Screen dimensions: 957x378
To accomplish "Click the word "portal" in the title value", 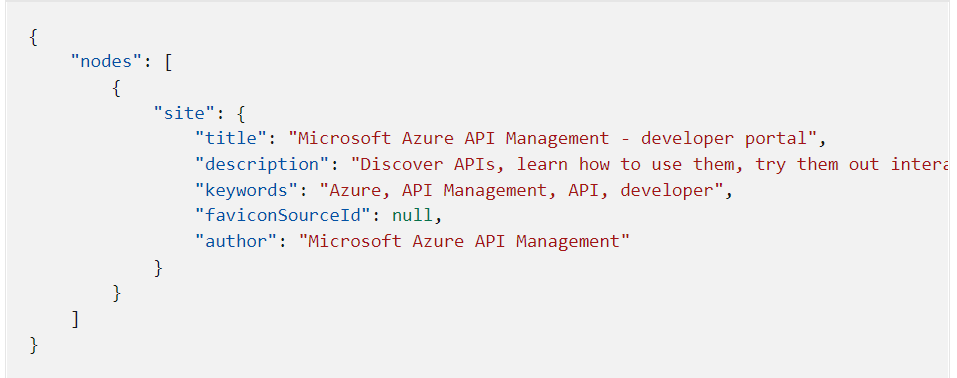I will (776, 139).
